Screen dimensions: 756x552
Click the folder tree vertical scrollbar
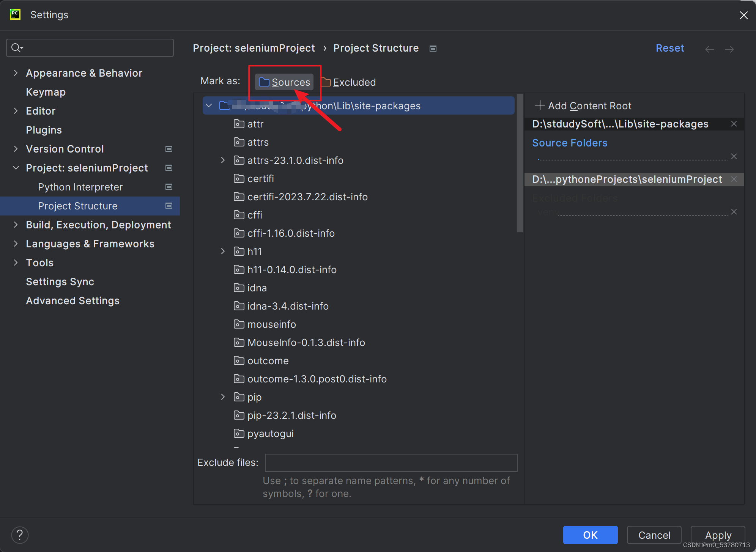click(x=520, y=163)
